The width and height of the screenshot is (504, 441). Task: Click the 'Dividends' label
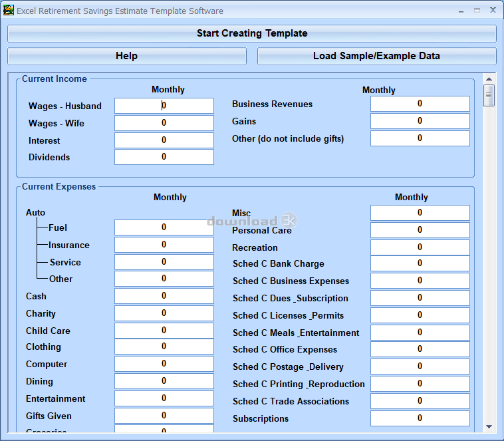[49, 157]
